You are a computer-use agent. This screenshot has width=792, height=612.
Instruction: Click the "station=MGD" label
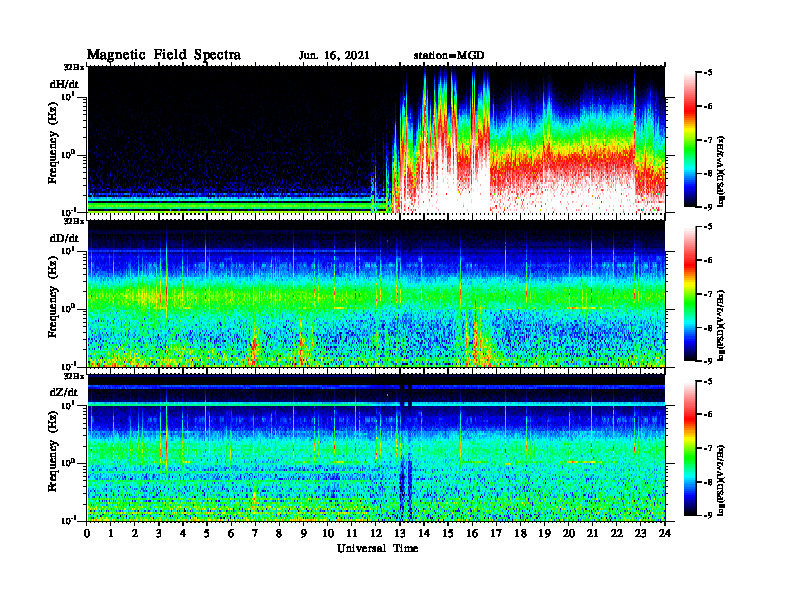point(449,56)
